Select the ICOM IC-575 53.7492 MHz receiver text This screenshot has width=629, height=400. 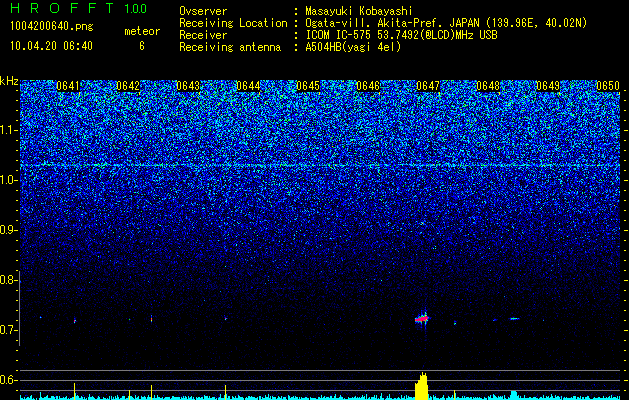coord(401,35)
